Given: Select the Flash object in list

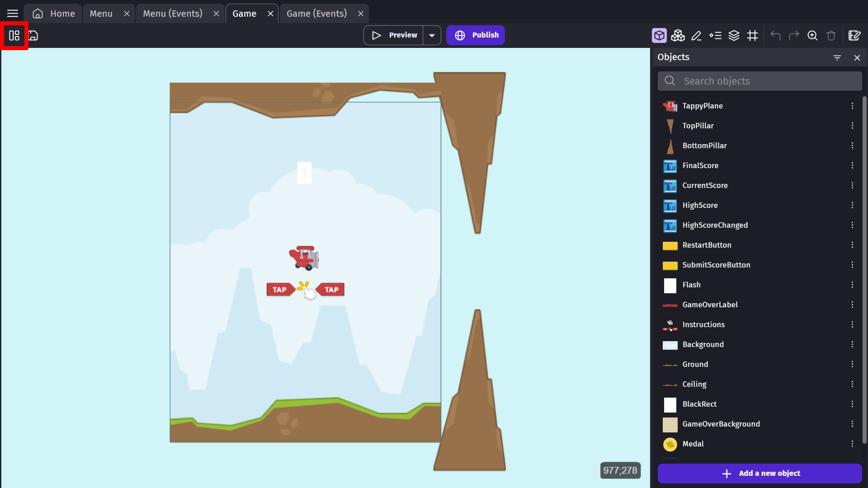Looking at the screenshot, I should [x=691, y=285].
